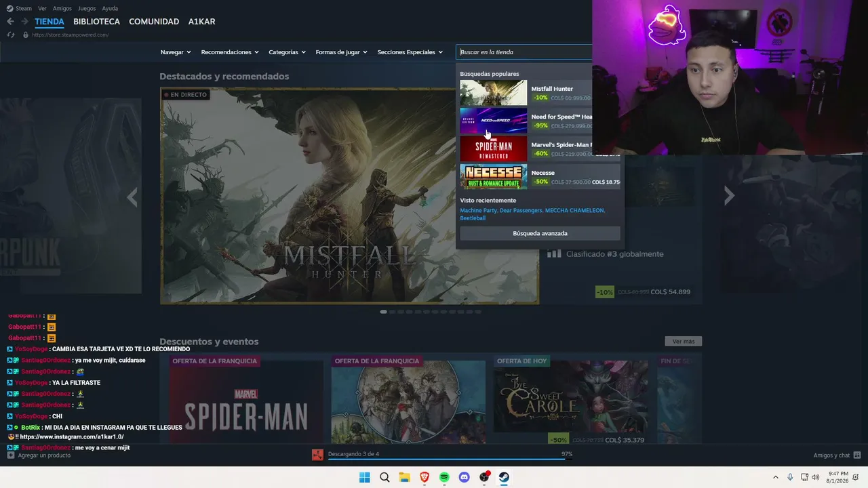Switch to the COMUNIDAD tab

pyautogui.click(x=154, y=22)
